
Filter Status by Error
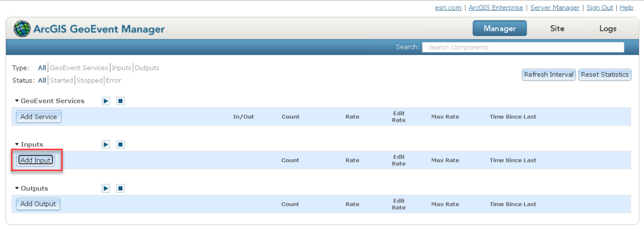point(113,81)
